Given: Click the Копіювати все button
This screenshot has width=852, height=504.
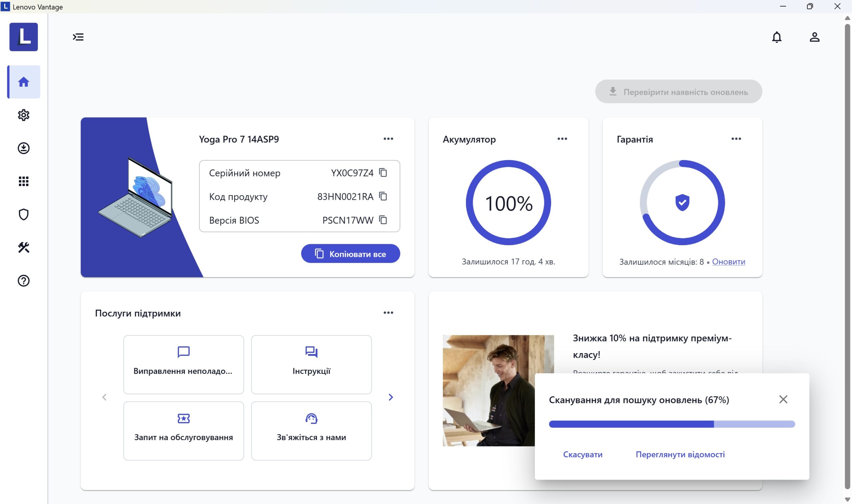Looking at the screenshot, I should point(350,254).
